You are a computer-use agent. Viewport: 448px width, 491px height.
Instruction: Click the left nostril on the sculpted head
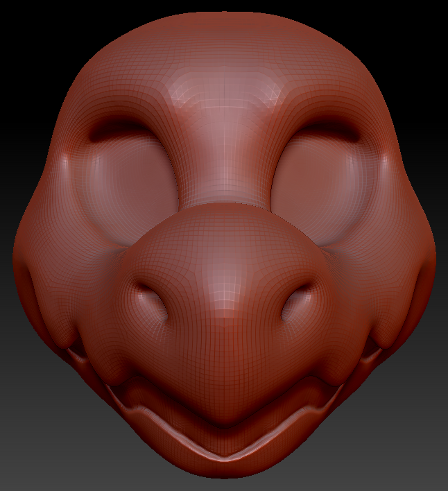click(153, 302)
